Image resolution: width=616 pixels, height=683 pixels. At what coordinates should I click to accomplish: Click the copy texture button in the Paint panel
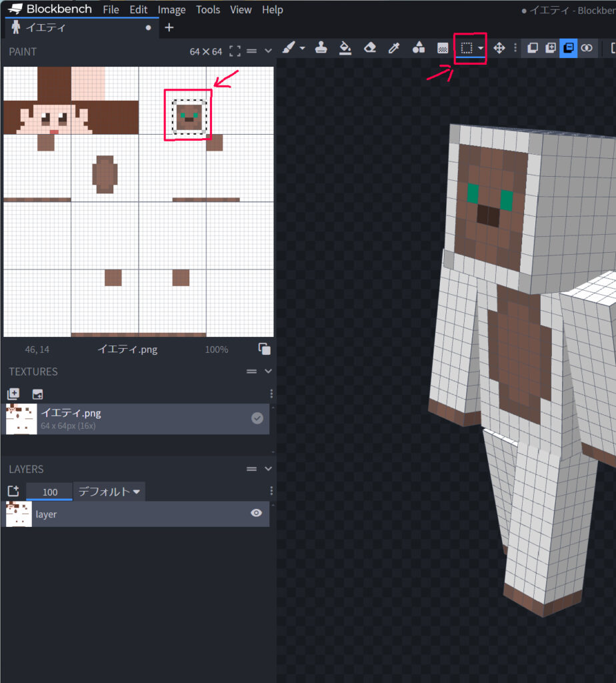263,348
